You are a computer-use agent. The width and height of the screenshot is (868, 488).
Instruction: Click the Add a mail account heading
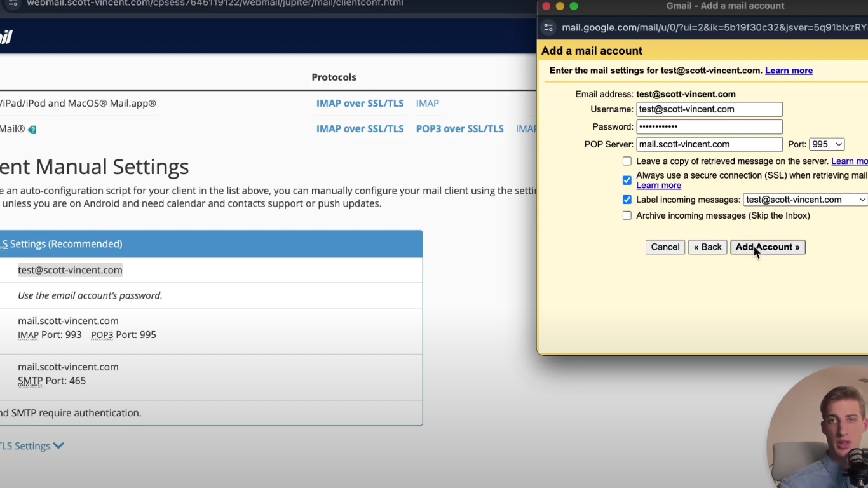pos(592,51)
